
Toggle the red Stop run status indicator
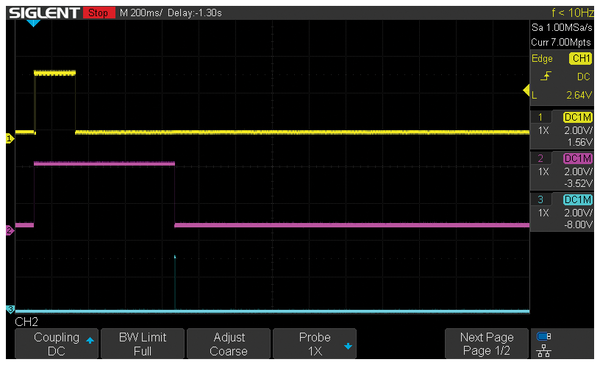99,13
